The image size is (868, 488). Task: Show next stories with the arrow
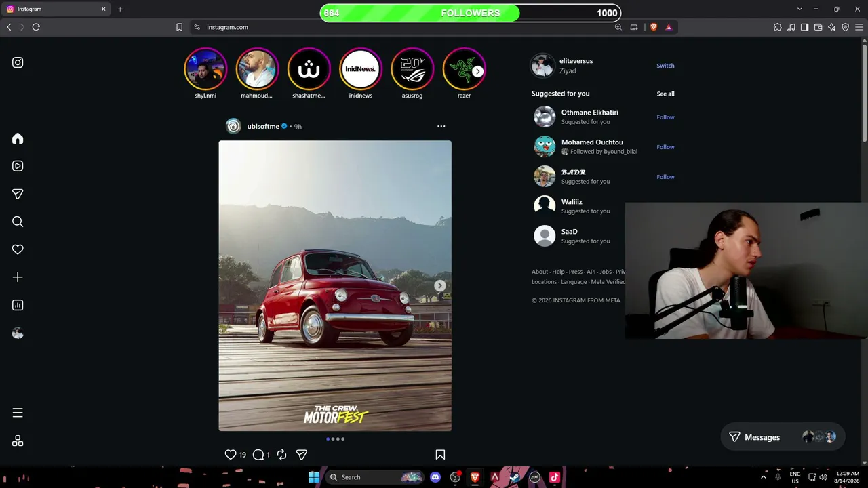click(x=478, y=71)
